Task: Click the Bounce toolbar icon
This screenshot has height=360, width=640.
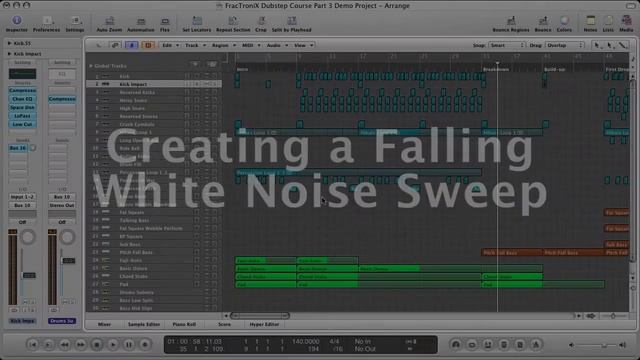Action: 543,20
